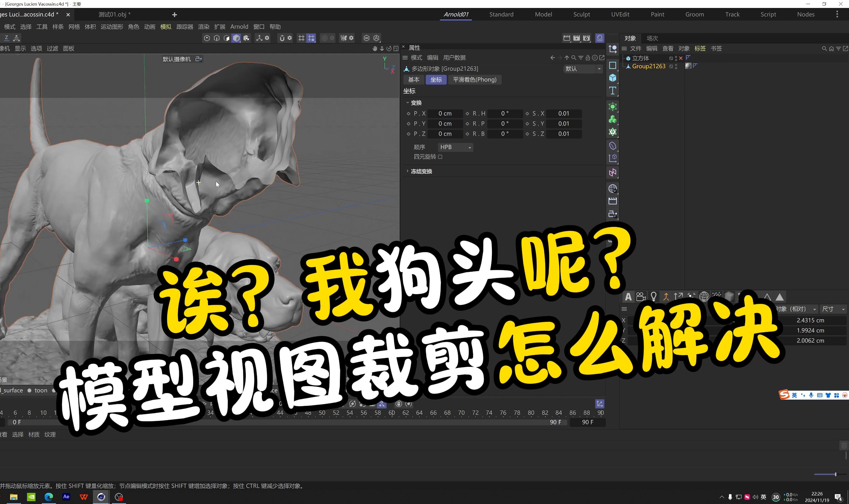Open the Arnold menu in the menu bar
Viewport: 849px width, 504px height.
click(x=239, y=26)
